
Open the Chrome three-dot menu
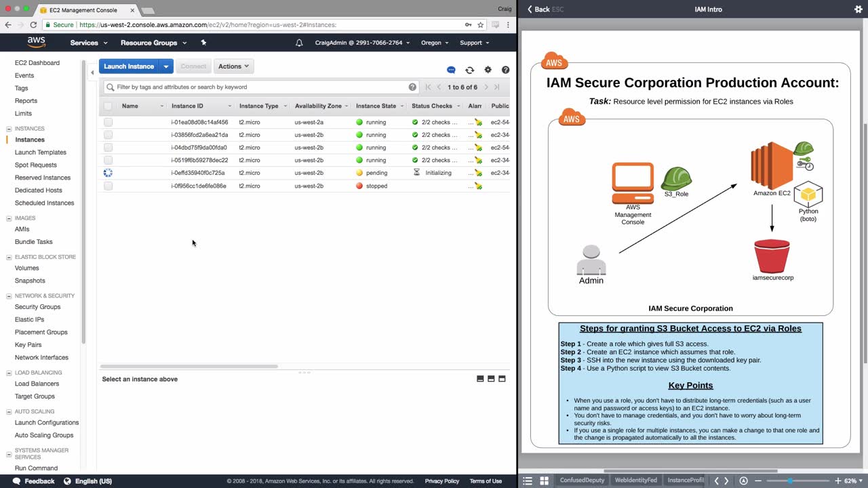point(508,25)
